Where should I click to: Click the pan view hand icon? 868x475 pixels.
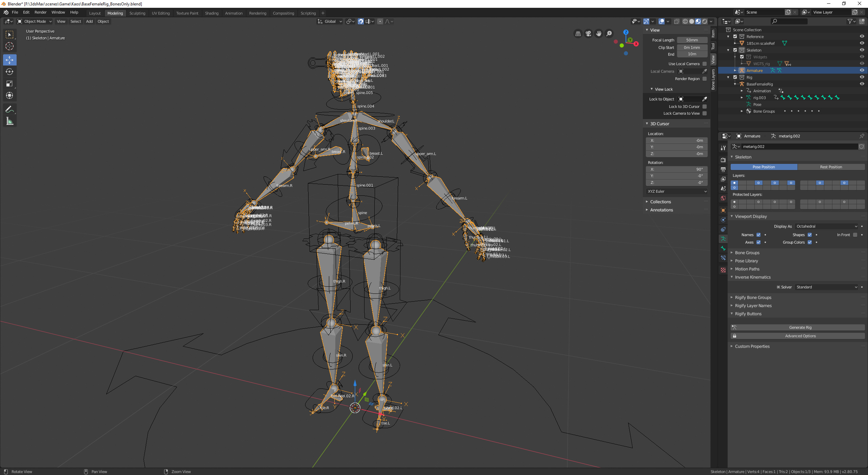pos(599,33)
